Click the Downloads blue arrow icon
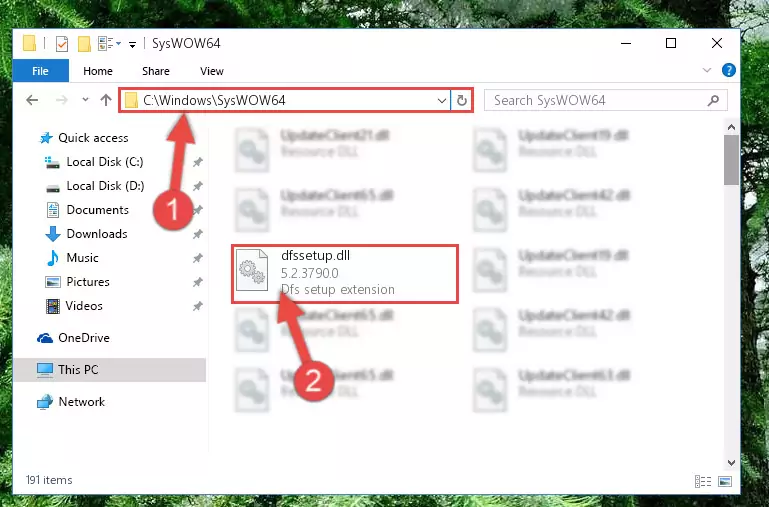This screenshot has width=769, height=507. tap(52, 234)
